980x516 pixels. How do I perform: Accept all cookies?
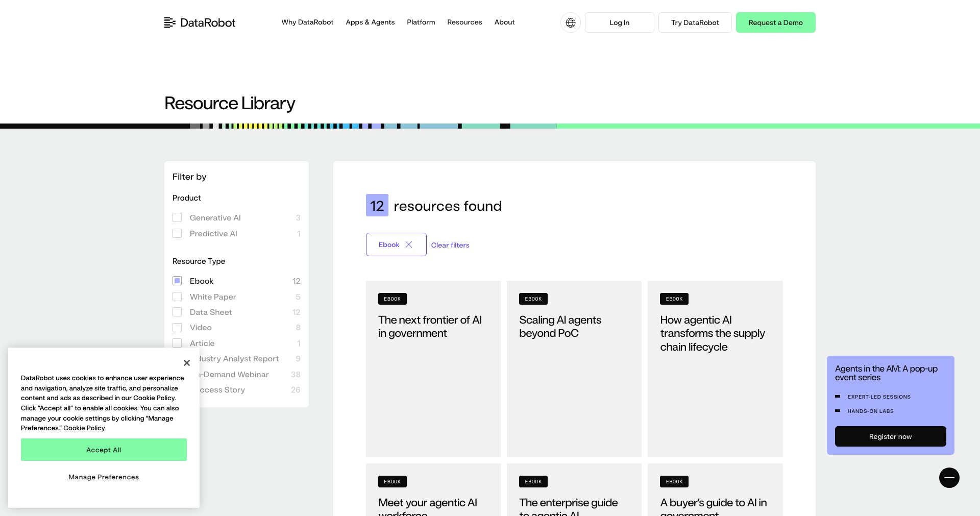click(x=104, y=450)
